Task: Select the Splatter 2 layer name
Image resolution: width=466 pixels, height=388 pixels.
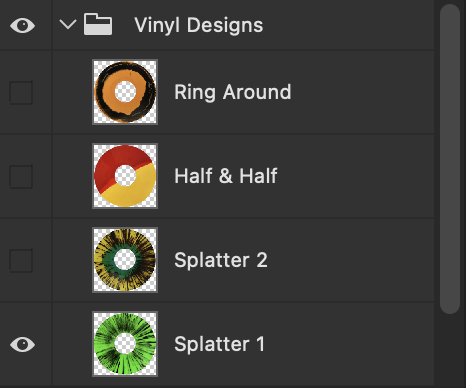Action: [221, 260]
